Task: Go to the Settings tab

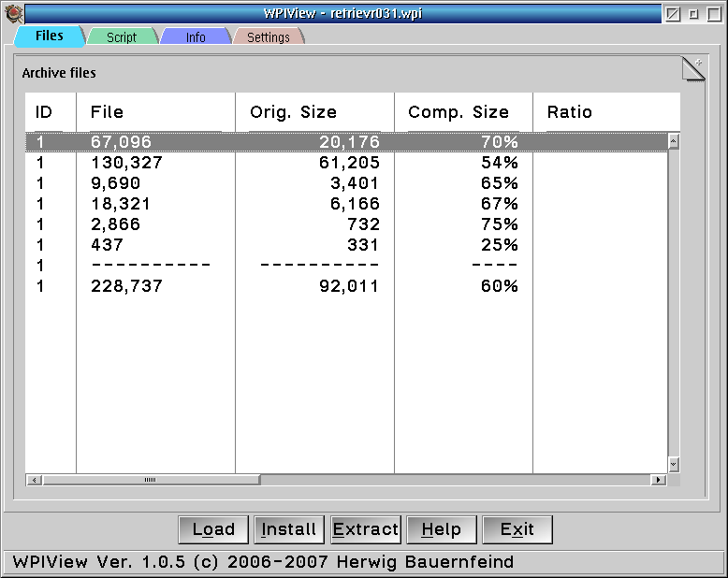Action: [x=268, y=37]
